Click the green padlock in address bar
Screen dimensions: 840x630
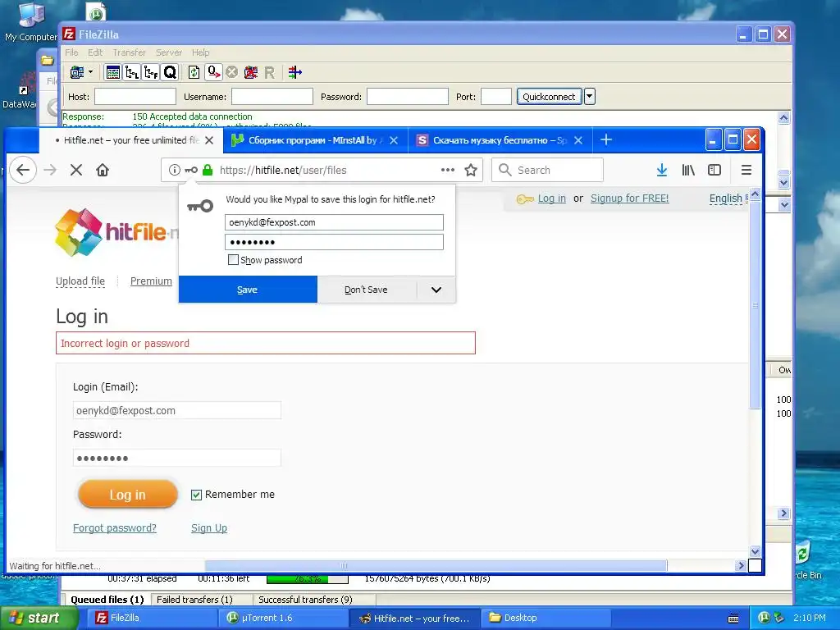coord(208,170)
